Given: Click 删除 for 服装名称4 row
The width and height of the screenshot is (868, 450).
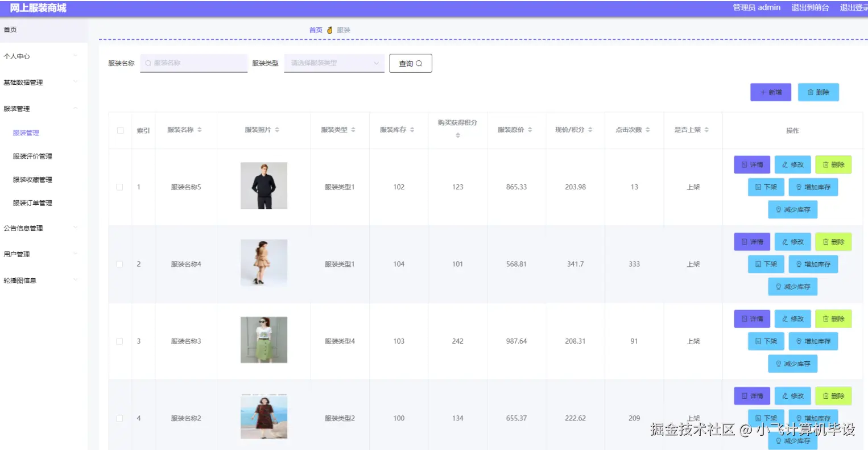Looking at the screenshot, I should tap(833, 242).
